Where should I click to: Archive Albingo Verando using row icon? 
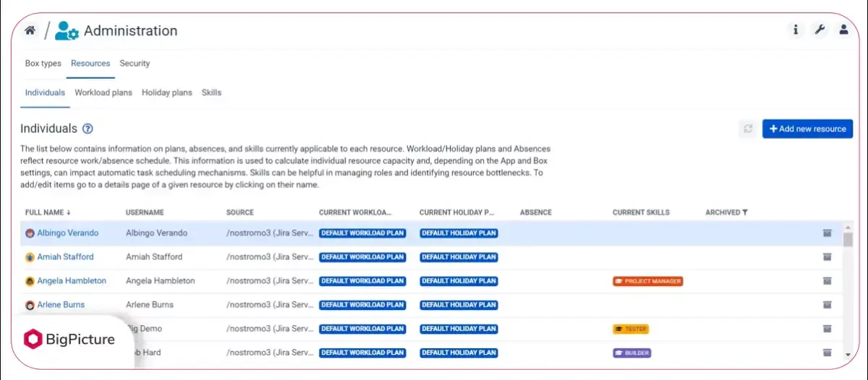tap(827, 233)
